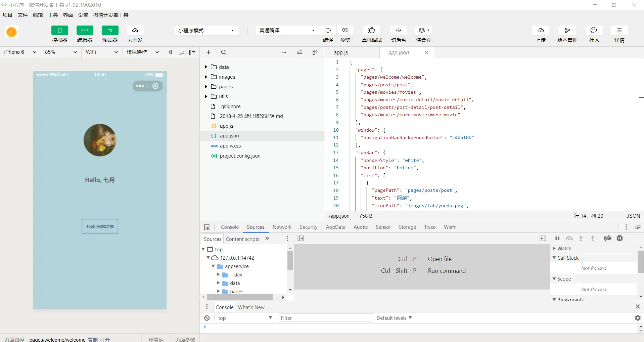Collapse all folders in file tree
644x342 pixels.
300,52
